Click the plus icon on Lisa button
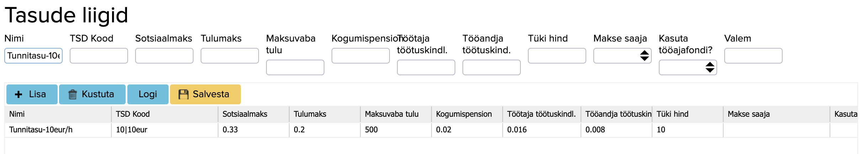Screen dimensions: 868x154 18,94
